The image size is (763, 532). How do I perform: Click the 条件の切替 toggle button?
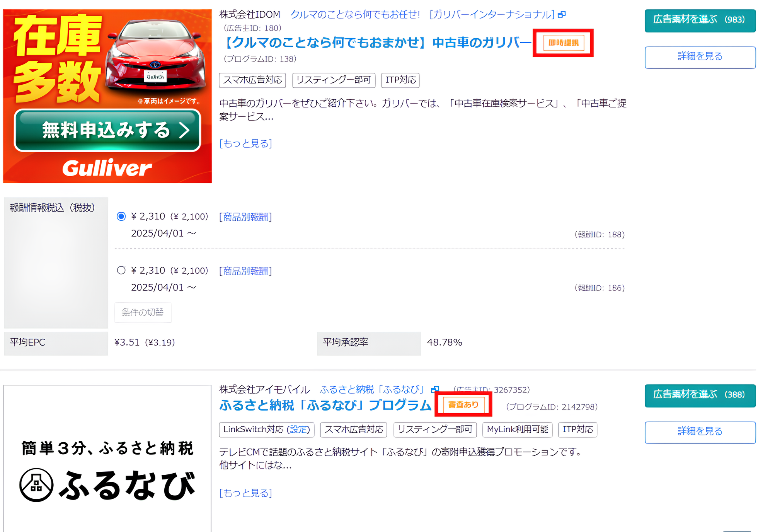[x=143, y=313]
